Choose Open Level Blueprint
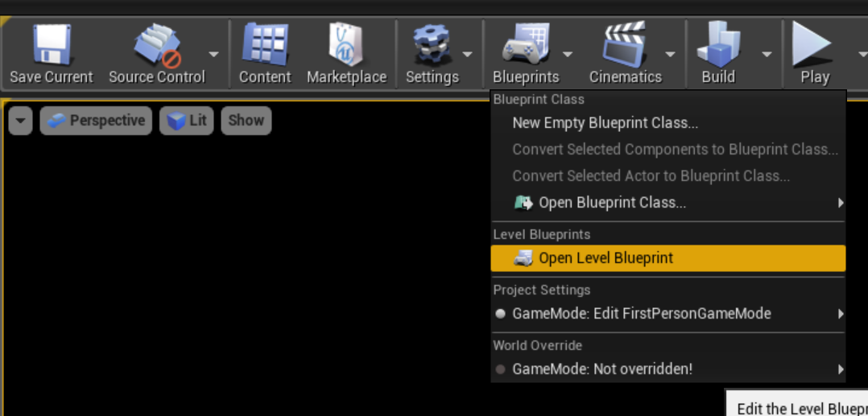 click(606, 258)
